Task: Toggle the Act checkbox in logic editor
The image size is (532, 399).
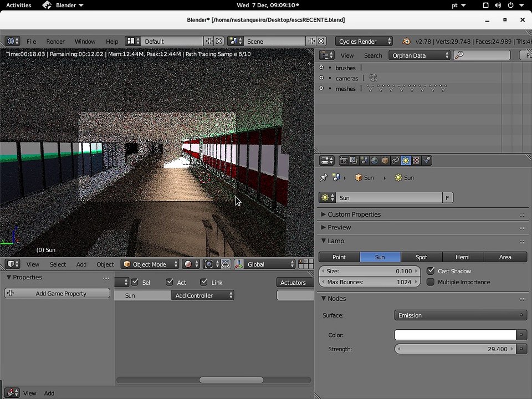Action: click(x=170, y=282)
